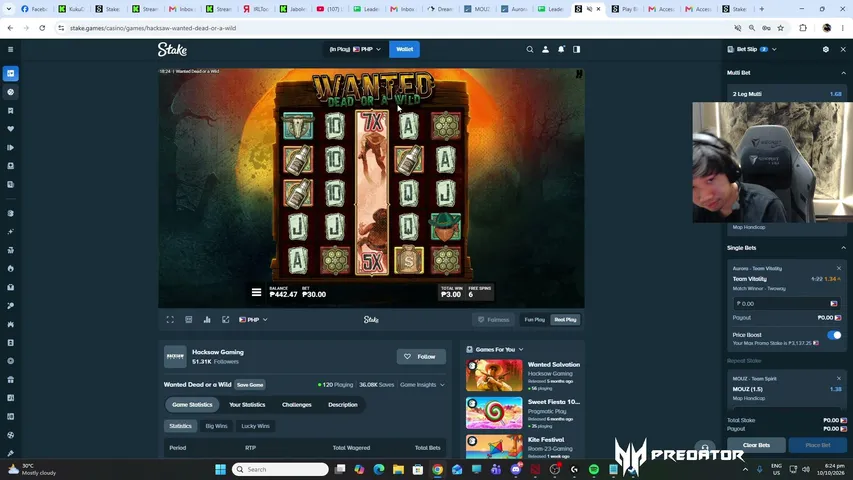Open the user profile icon
Screen dimensions: 853x480
pos(545,50)
